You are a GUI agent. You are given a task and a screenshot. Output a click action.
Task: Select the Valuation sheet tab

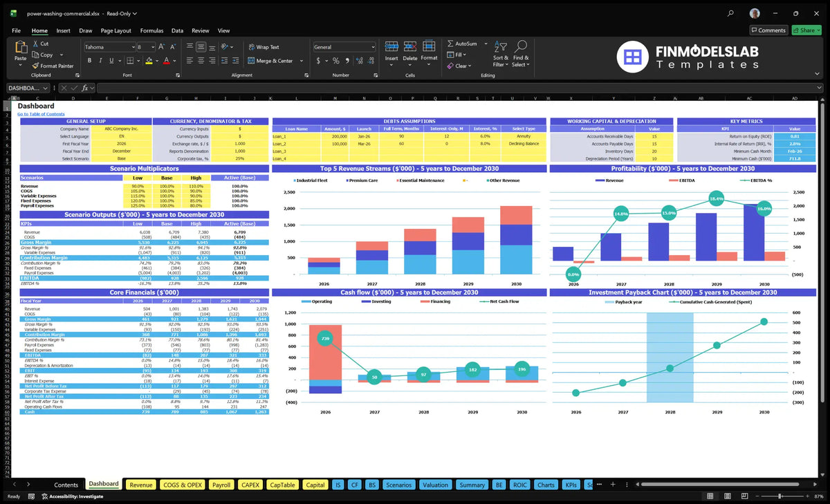[435, 485]
